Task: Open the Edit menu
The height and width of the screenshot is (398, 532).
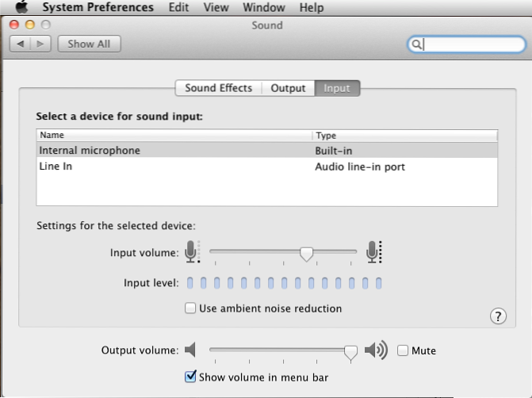Action: pos(179,8)
